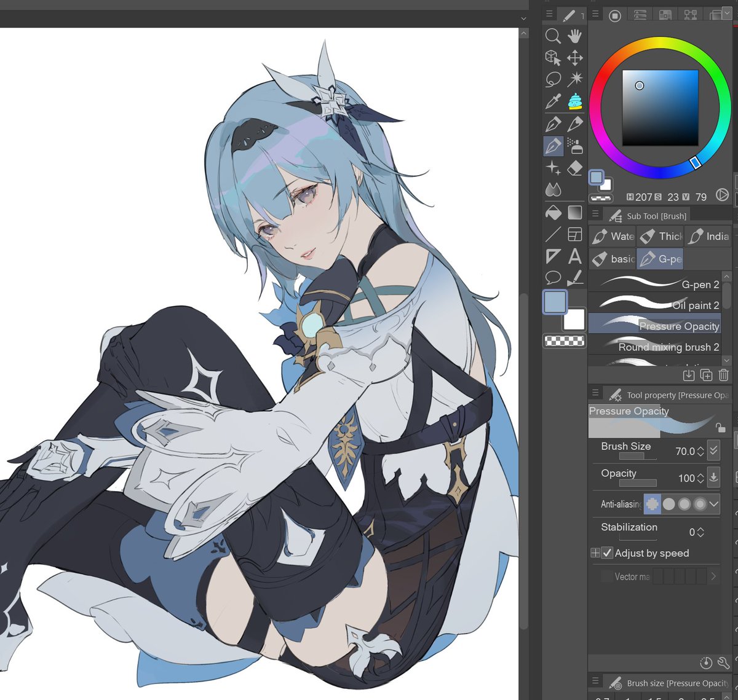Select the blue foreground main color swatch
738x700 pixels.
[555, 302]
